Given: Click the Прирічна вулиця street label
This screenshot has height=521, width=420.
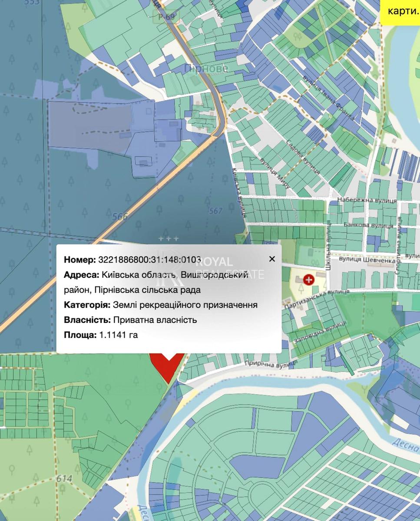Looking at the screenshot, I should [x=270, y=363].
